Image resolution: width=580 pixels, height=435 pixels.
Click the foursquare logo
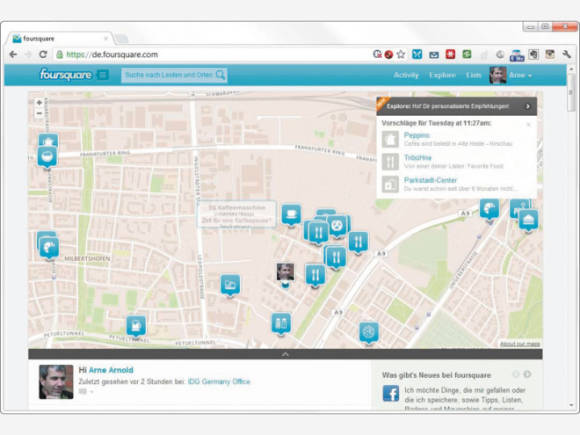coord(65,75)
